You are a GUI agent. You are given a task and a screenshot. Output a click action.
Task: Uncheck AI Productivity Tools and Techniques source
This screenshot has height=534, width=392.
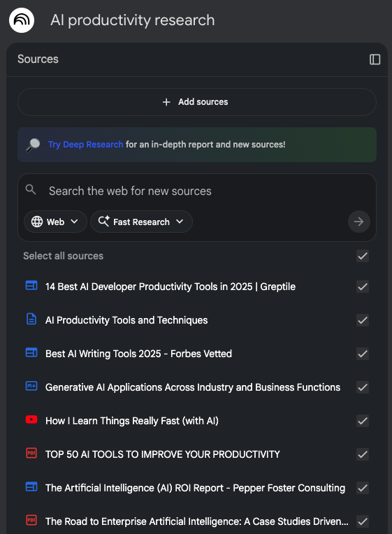tap(363, 320)
